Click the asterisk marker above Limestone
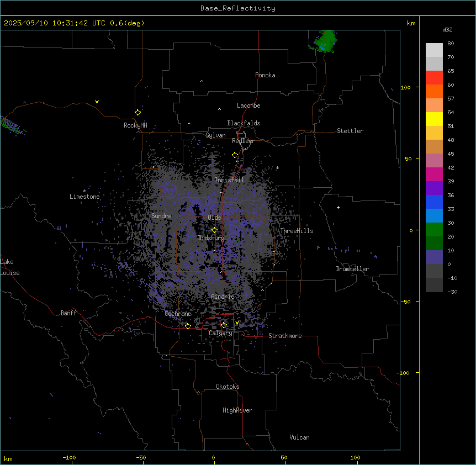This screenshot has height=465, width=476. (84, 191)
